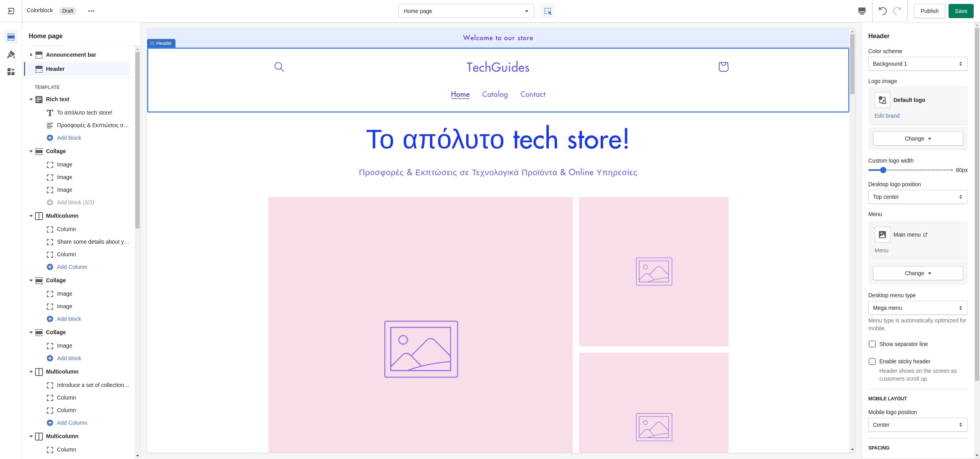This screenshot has height=459, width=980.
Task: Toggle the inspector selection tool icon
Action: [547, 11]
